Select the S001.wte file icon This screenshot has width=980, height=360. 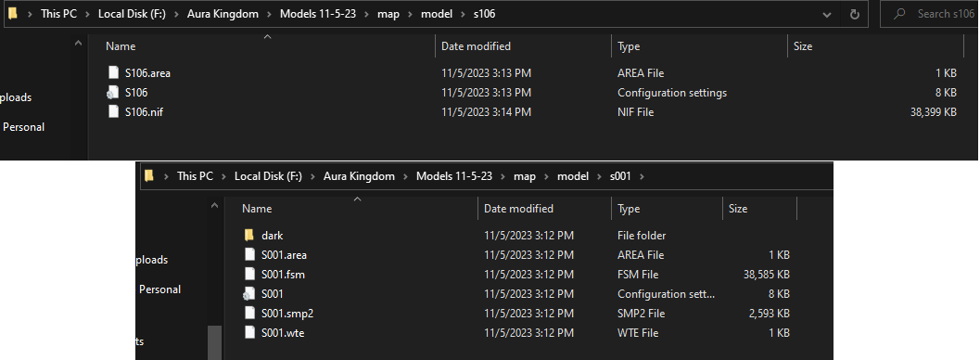250,332
